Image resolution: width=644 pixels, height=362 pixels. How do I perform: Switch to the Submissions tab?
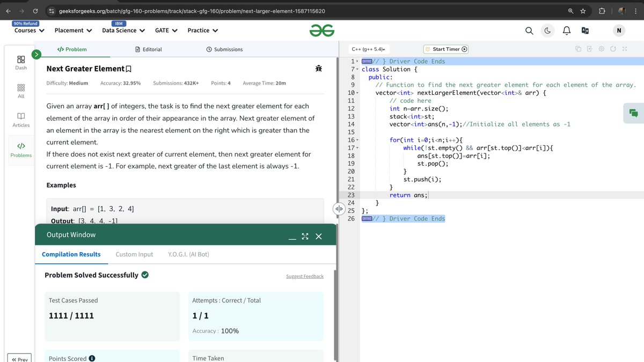(224, 49)
